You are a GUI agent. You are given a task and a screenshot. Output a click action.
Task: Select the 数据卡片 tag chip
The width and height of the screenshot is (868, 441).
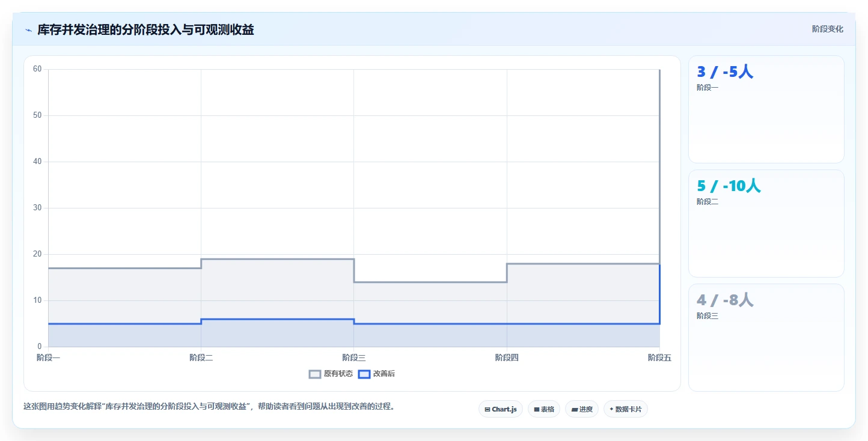(626, 409)
